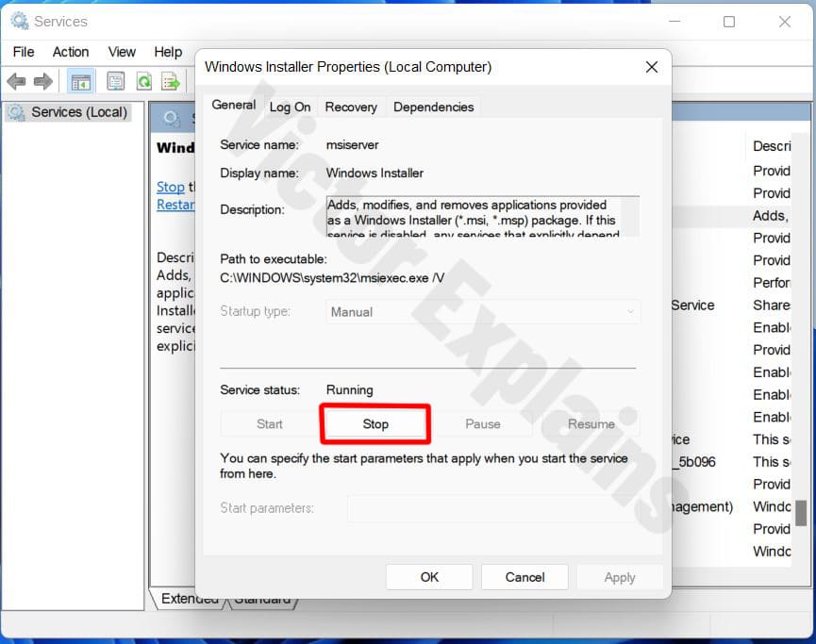Switch to the Log On tab
Viewport: 816px width, 644px height.
pos(290,107)
